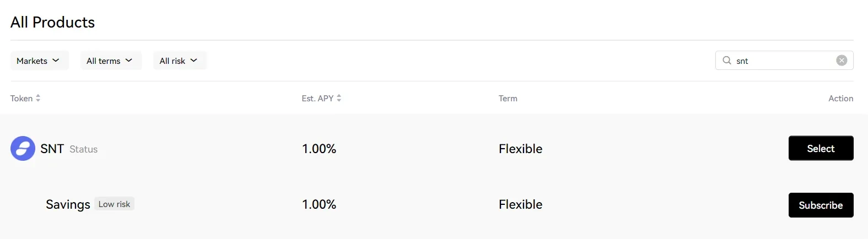The image size is (868, 239).
Task: Click the chevron arrow on All risk
Action: (193, 61)
